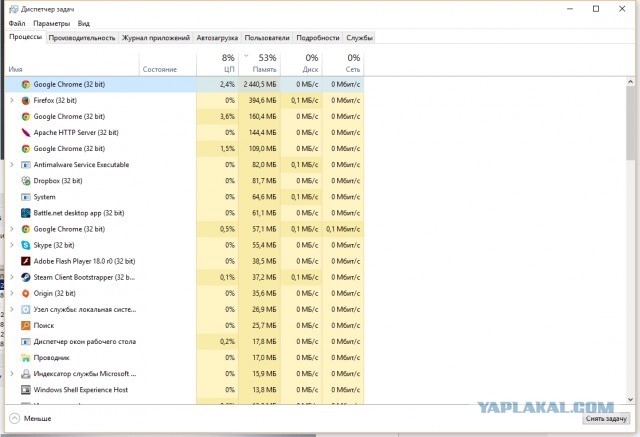Click the 394,6 МБ Firefox memory cell
Viewport: 640px width, 437px height.
pos(259,100)
